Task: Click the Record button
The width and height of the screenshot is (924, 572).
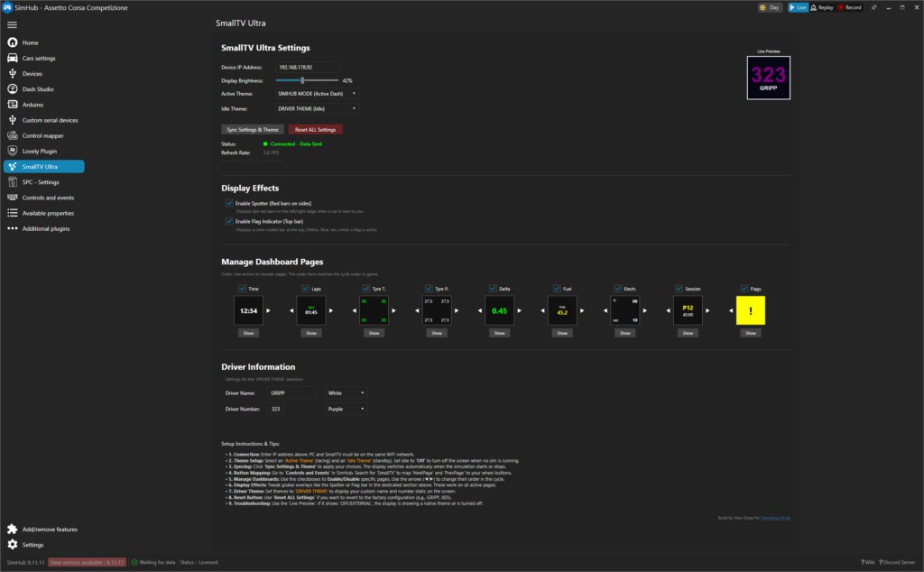Action: click(x=850, y=7)
